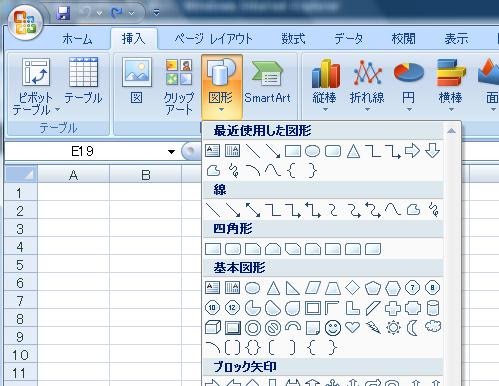Select Double Arrow line in 線 section

(253, 210)
